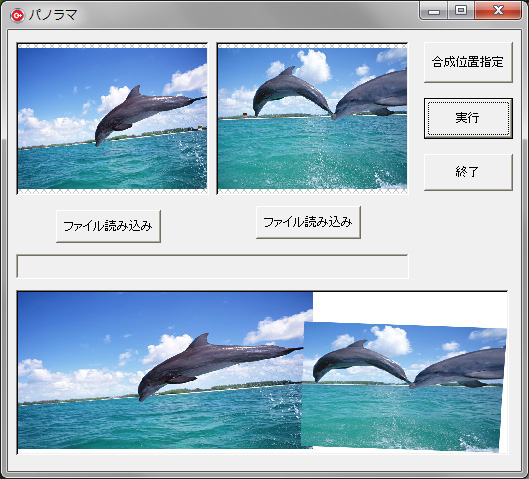Close the パノラマ window

498,11
